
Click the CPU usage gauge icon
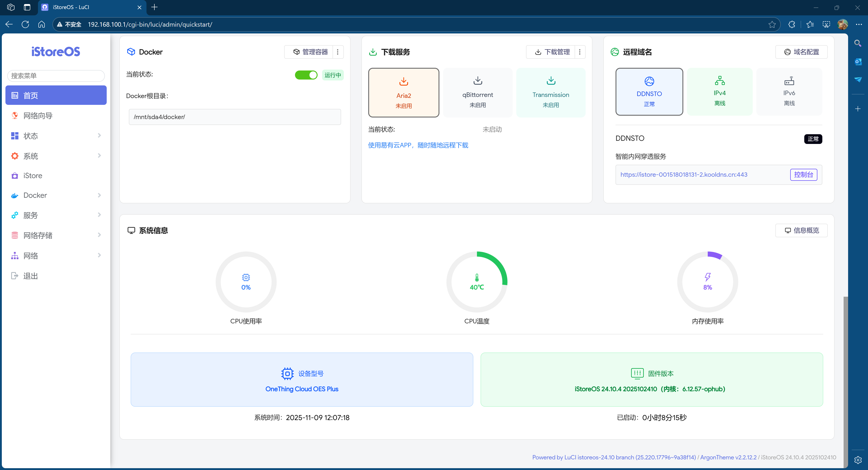tap(246, 277)
